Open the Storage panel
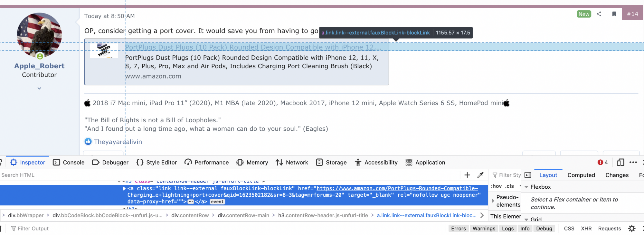This screenshot has width=644, height=235. click(331, 163)
